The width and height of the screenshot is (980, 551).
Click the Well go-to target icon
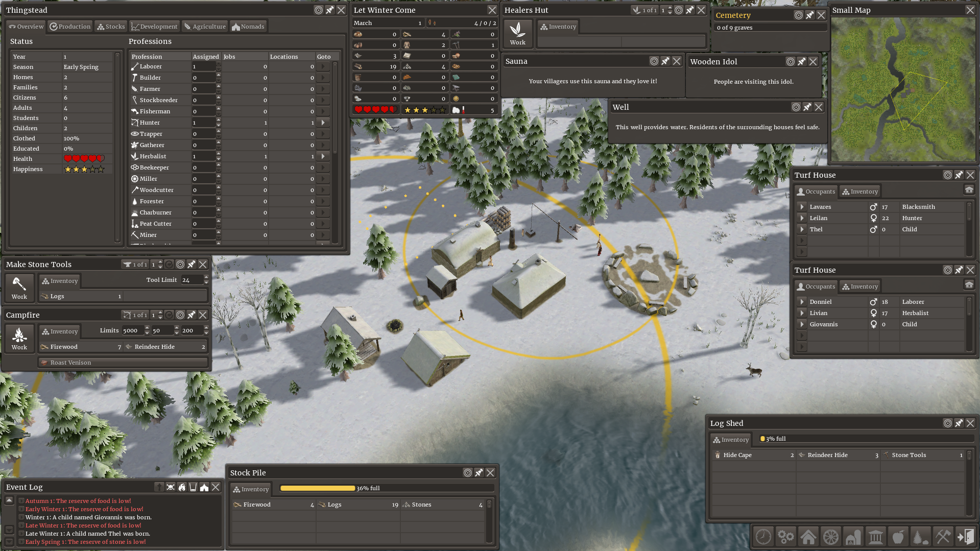click(796, 107)
